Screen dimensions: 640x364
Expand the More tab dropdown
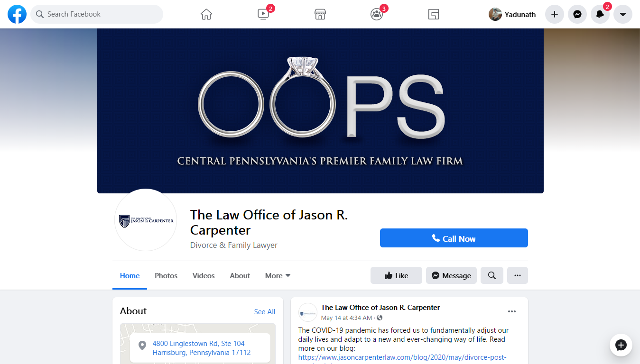click(278, 275)
